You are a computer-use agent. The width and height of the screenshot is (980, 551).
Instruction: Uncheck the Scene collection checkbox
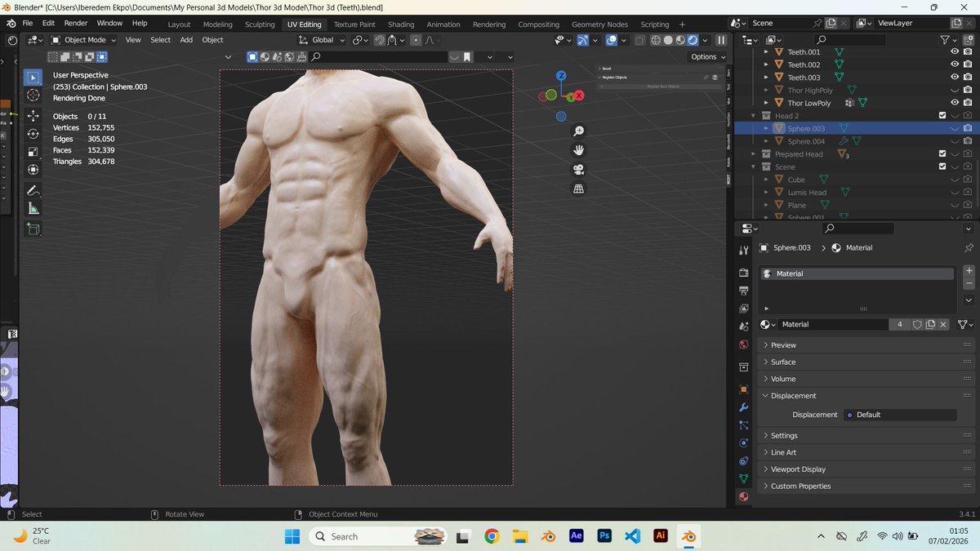tap(942, 167)
